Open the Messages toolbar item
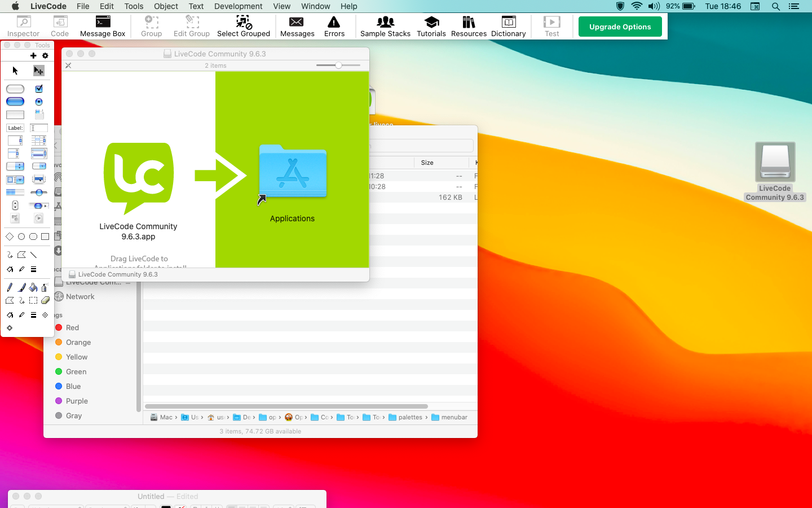This screenshot has height=508, width=812. pyautogui.click(x=297, y=27)
